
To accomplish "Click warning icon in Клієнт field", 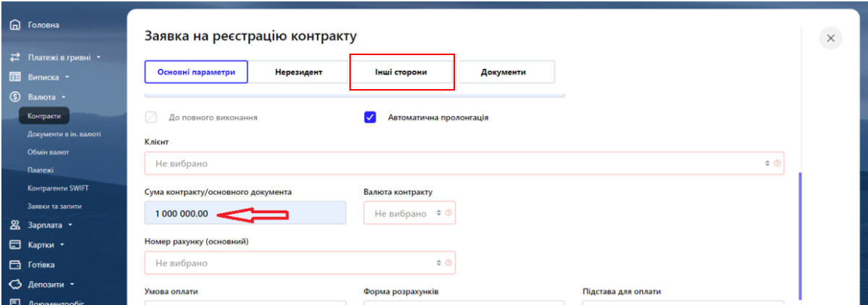I will pos(777,164).
